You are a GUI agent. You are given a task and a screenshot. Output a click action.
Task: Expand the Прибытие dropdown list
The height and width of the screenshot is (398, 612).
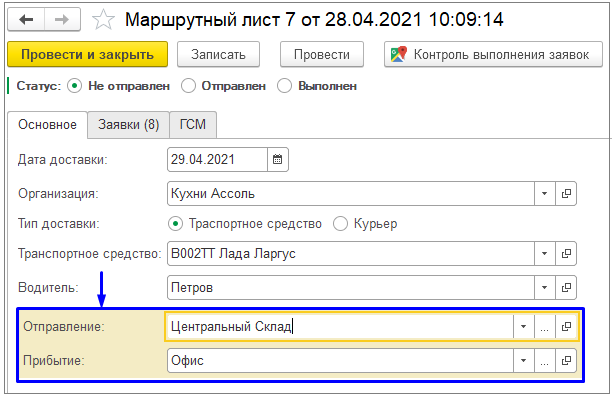(x=523, y=361)
